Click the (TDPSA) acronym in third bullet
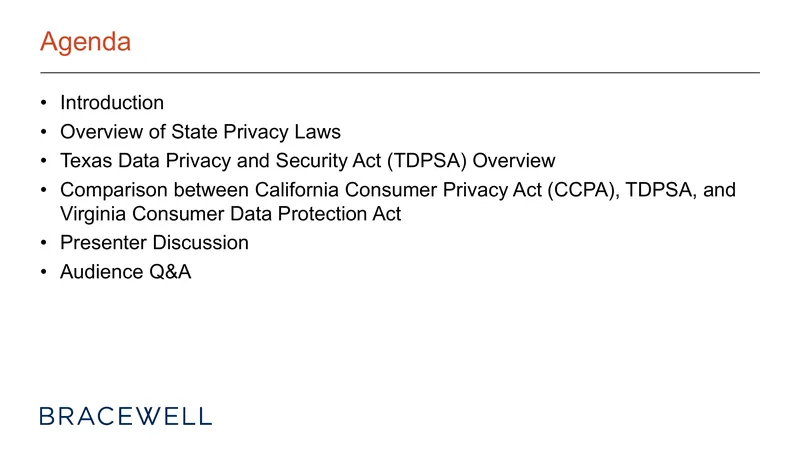The width and height of the screenshot is (800, 450). point(427,161)
